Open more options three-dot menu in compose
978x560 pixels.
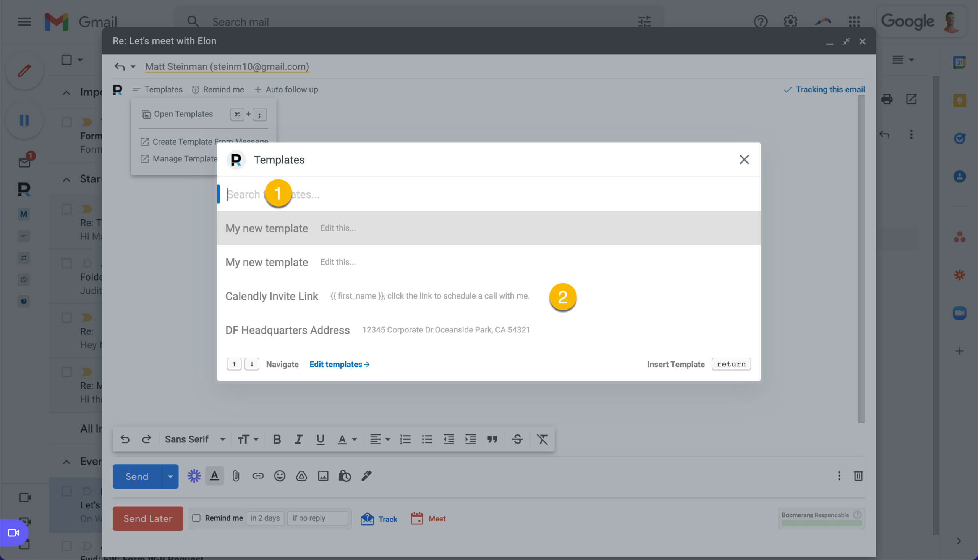[839, 476]
